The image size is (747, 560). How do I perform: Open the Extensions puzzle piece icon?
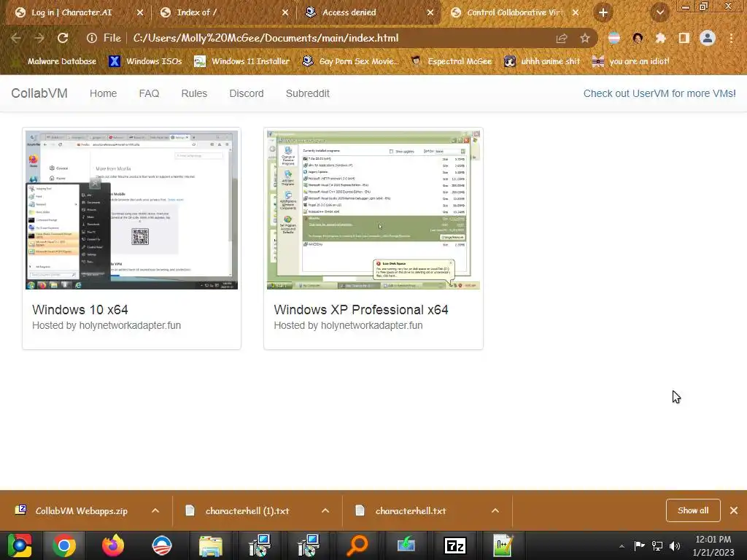pos(660,38)
